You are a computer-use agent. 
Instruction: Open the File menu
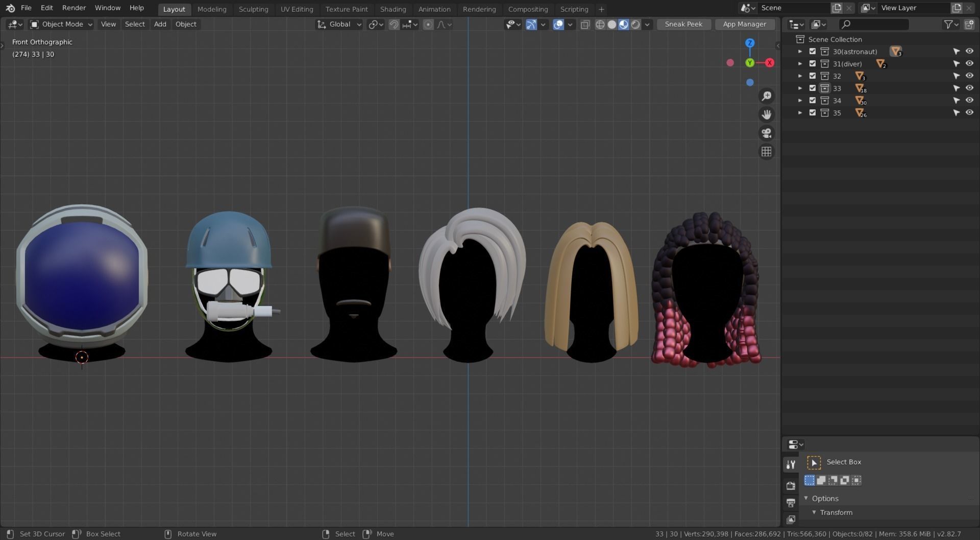point(26,8)
